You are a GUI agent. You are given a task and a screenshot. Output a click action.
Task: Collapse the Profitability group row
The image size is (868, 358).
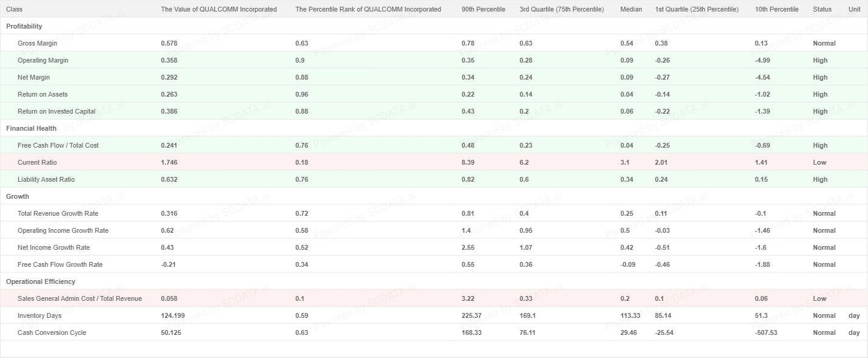point(24,26)
